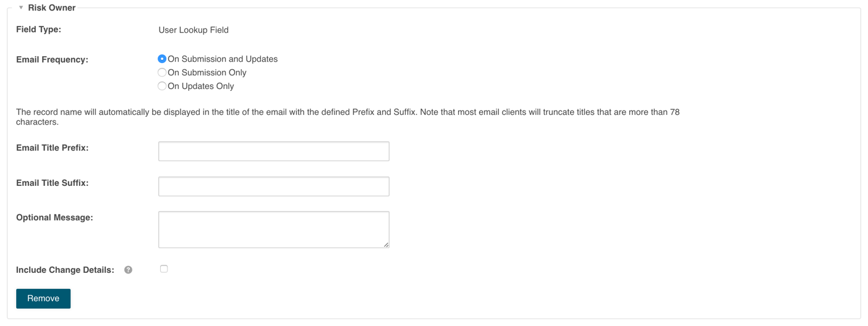The width and height of the screenshot is (868, 326).
Task: Click the "Email Title Suffix:" label
Action: pos(53,183)
